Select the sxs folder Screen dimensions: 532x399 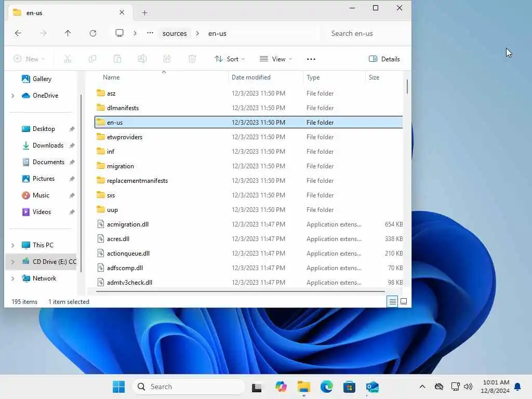point(249,195)
